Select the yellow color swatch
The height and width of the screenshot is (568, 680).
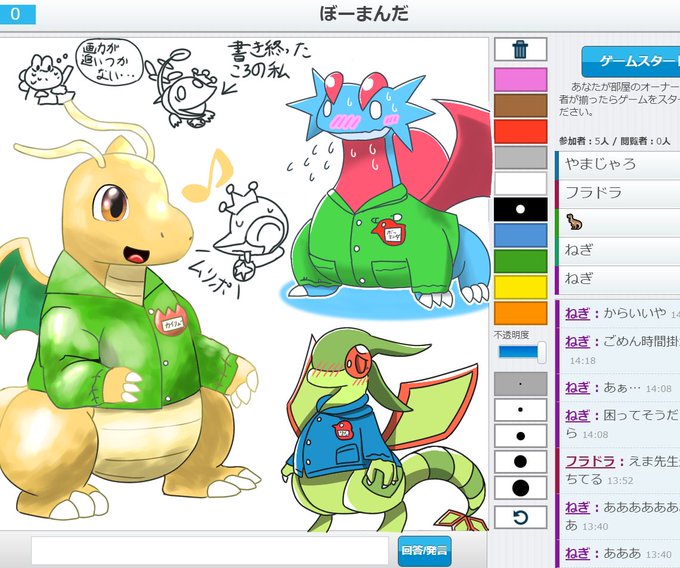pos(520,287)
